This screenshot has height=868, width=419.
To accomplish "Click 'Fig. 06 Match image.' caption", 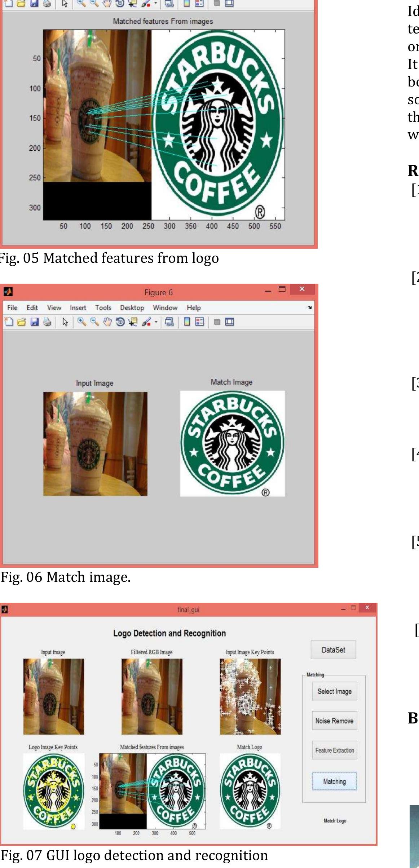I will pos(65,577).
